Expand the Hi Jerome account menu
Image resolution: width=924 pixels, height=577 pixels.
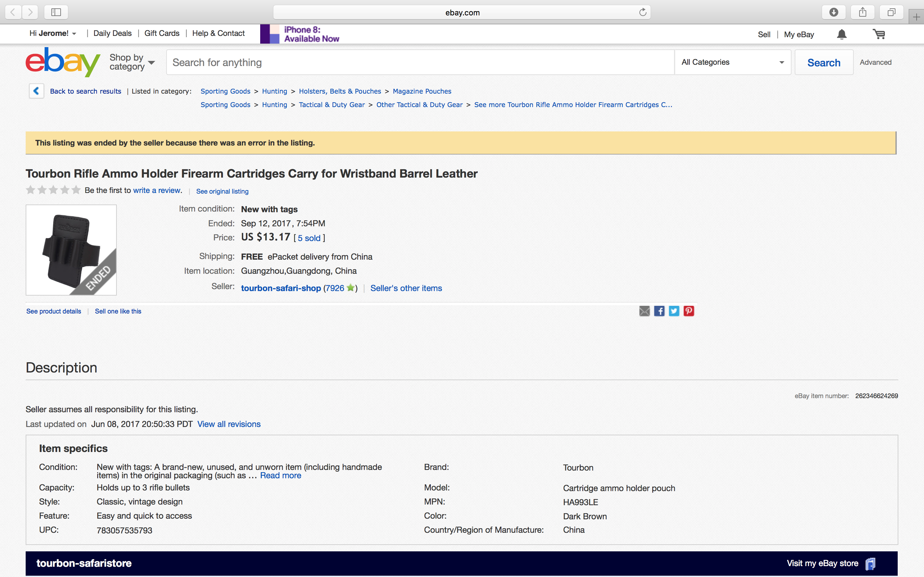click(53, 34)
